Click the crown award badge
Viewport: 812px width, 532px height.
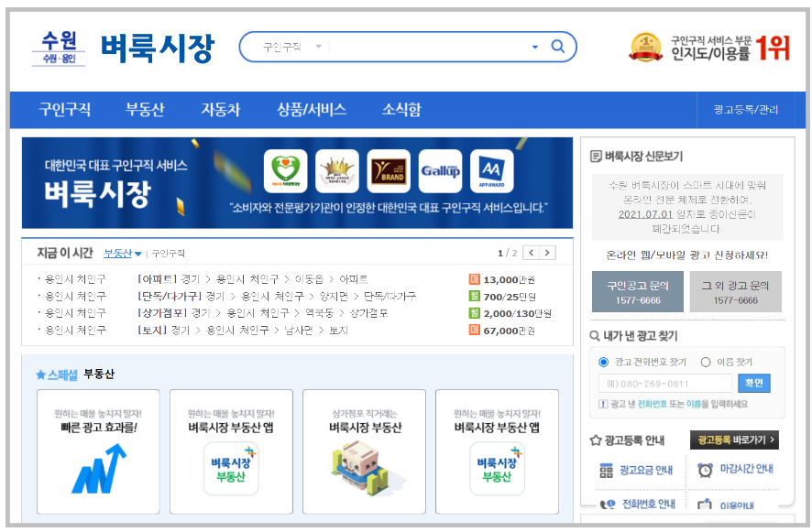[x=337, y=171]
